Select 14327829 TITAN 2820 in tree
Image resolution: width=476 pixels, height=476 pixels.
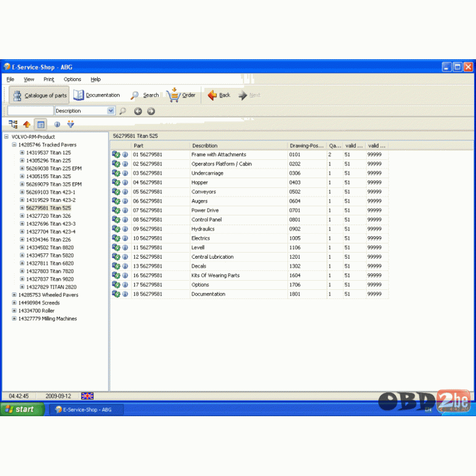(x=51, y=287)
